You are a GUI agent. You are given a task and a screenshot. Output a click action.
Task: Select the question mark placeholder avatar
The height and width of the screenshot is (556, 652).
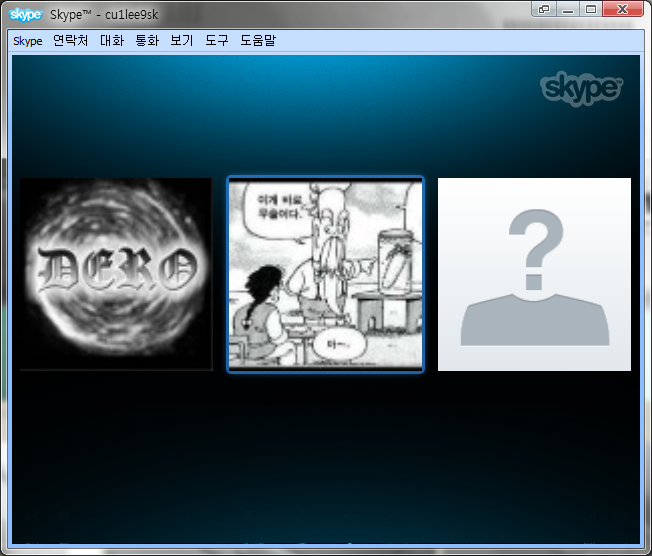click(534, 274)
